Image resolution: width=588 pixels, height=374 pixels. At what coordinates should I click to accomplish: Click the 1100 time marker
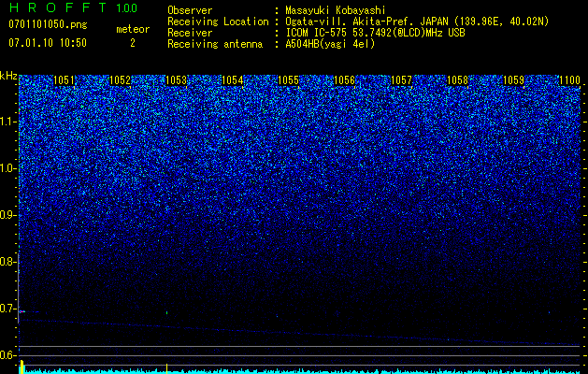569,80
